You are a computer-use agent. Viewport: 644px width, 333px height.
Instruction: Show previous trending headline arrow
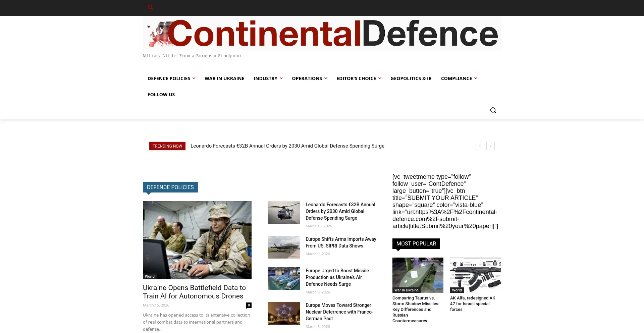click(480, 146)
